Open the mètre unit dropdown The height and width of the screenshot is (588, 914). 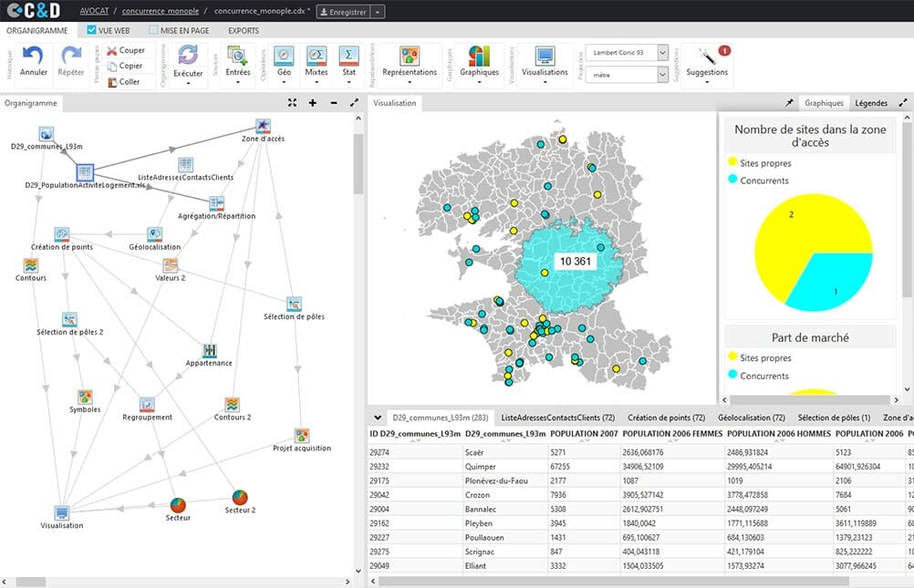coord(662,75)
